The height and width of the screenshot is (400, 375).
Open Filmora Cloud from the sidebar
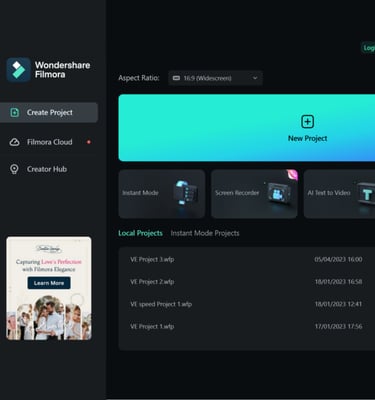point(49,142)
